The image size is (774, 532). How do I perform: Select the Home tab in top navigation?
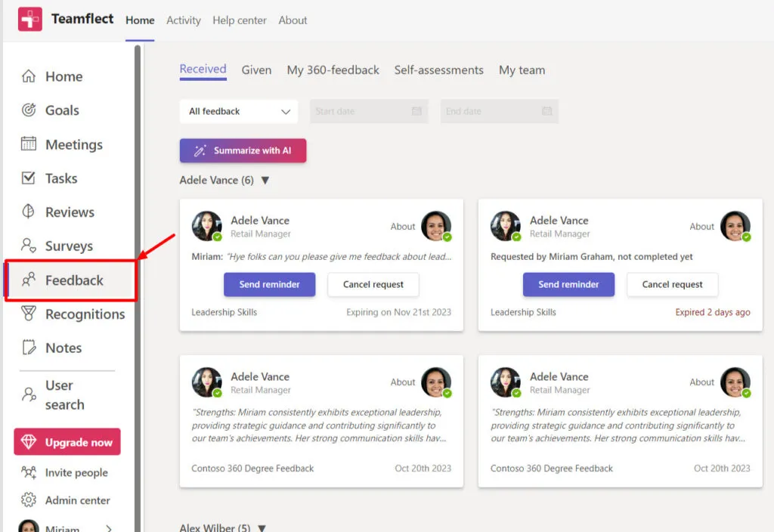point(140,20)
